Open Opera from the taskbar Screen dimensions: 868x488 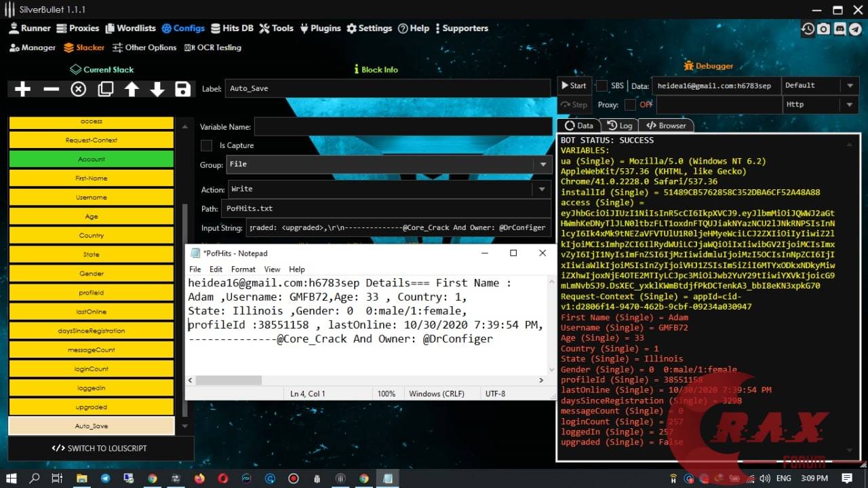click(223, 478)
